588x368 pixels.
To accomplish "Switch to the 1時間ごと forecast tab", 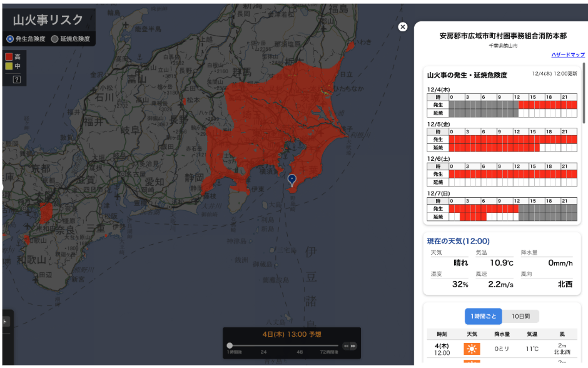I will click(483, 316).
